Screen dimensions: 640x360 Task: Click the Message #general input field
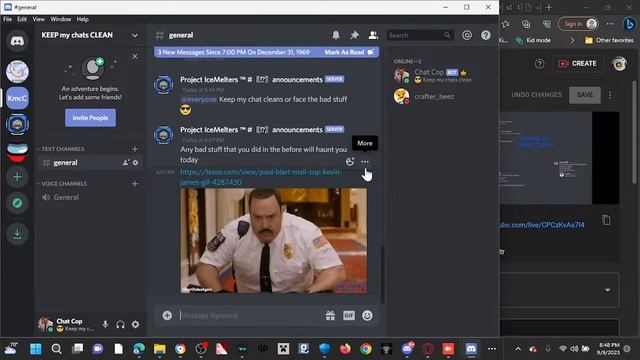(249, 315)
